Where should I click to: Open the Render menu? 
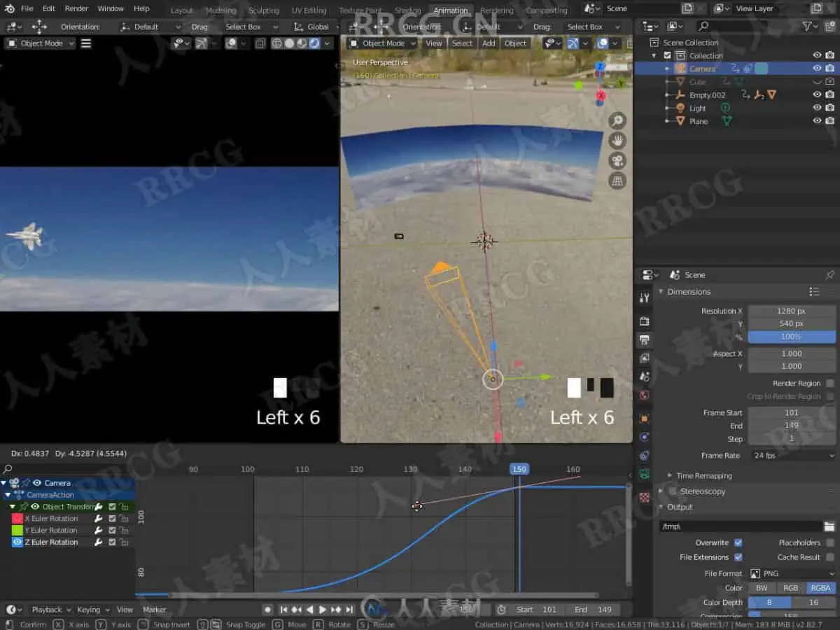[x=76, y=8]
